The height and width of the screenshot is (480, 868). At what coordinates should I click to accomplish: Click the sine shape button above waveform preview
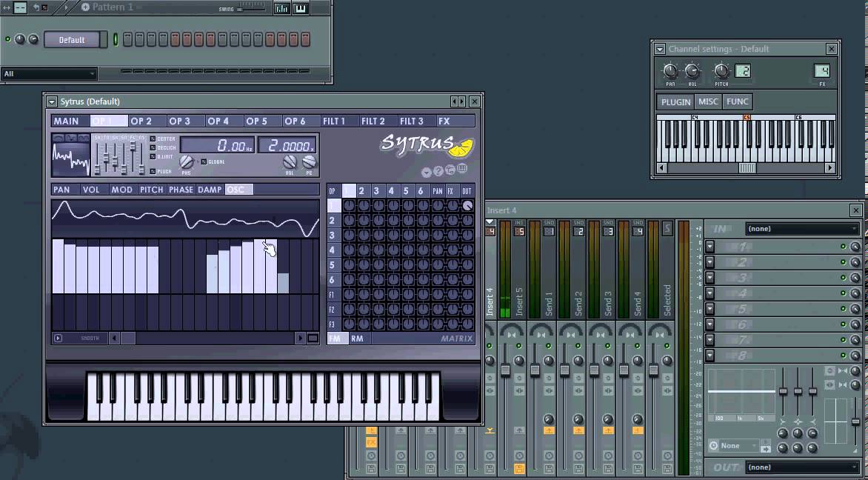click(58, 137)
